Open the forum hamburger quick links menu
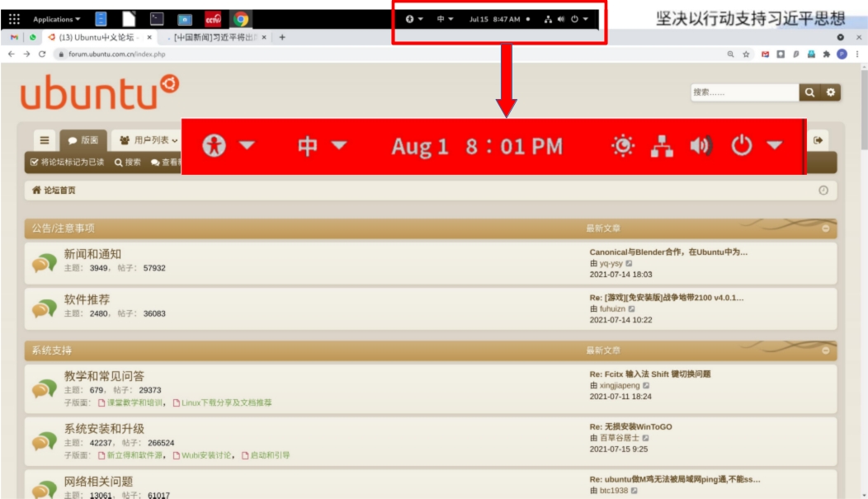Viewport: 868px width, 499px height. tap(45, 140)
